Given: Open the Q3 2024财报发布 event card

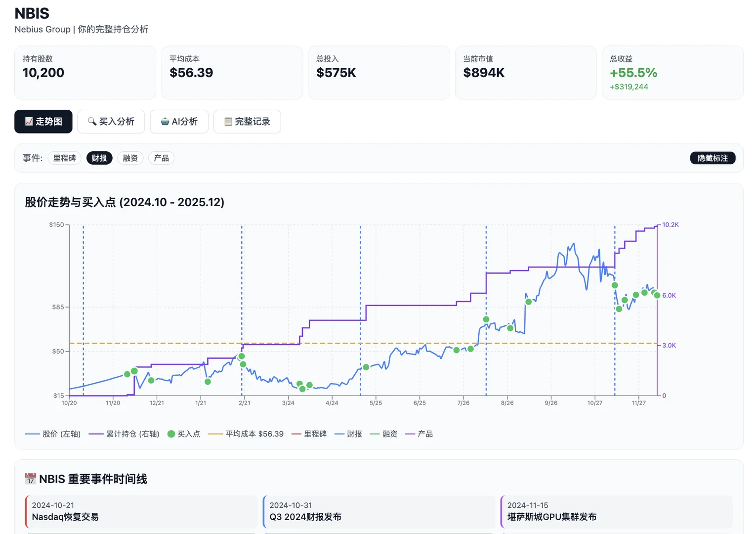Looking at the screenshot, I should pyautogui.click(x=379, y=512).
